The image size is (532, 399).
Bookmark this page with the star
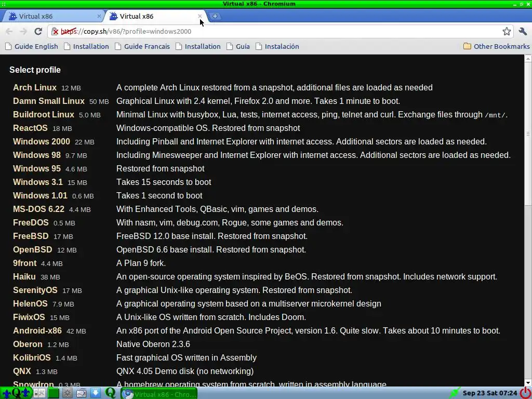coord(507,32)
